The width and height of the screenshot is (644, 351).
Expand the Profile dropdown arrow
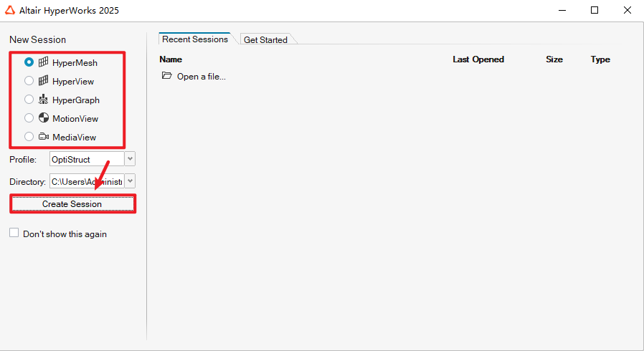click(130, 159)
